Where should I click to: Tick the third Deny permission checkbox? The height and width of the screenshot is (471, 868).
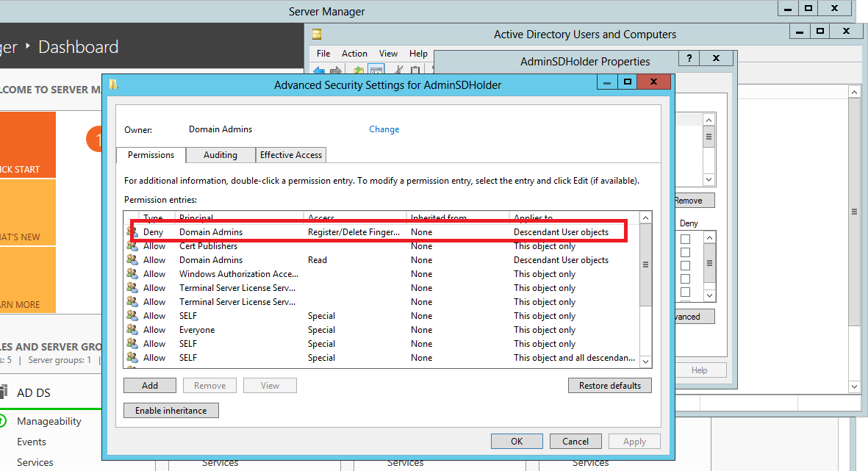(685, 266)
